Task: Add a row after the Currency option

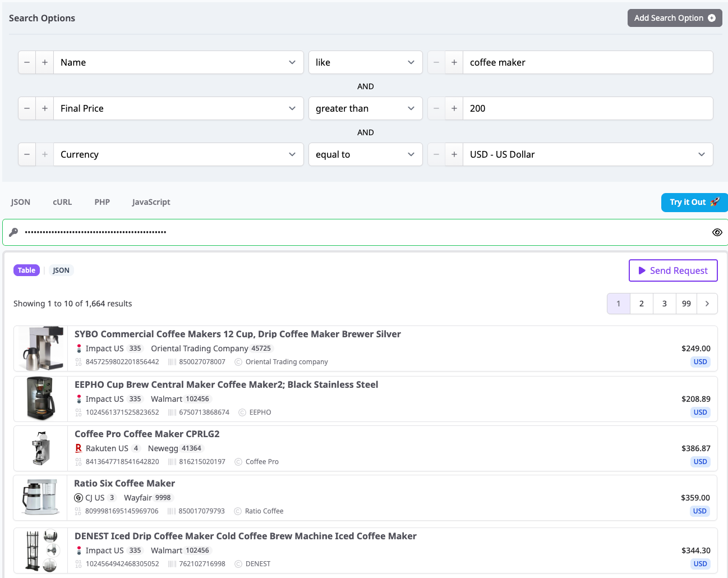Action: 45,154
